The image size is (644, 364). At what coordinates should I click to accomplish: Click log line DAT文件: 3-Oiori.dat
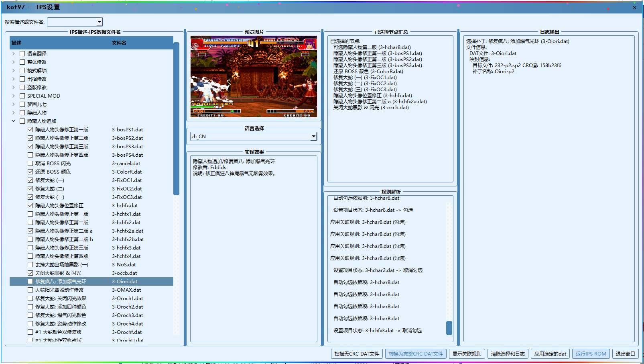(x=493, y=53)
